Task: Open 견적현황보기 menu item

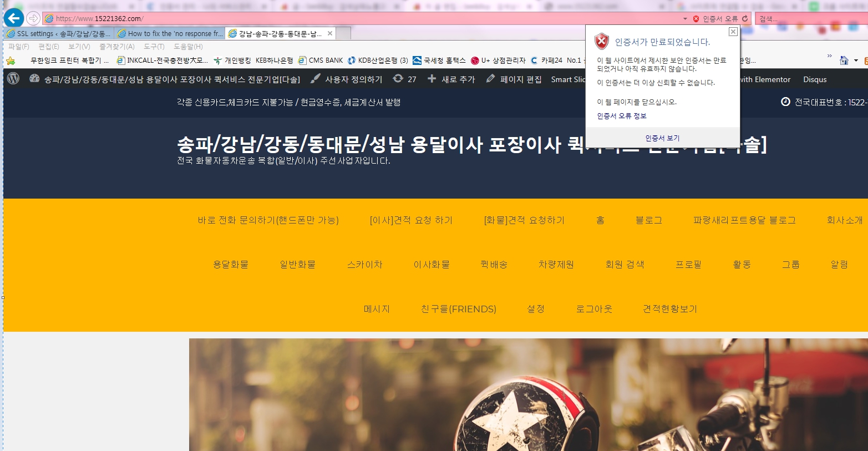Action: click(670, 309)
